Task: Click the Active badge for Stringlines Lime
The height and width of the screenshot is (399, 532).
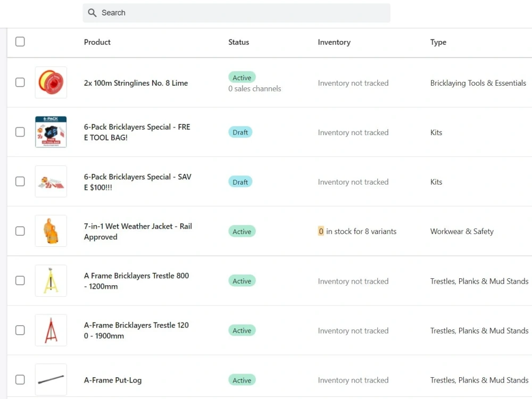Action: tap(242, 78)
